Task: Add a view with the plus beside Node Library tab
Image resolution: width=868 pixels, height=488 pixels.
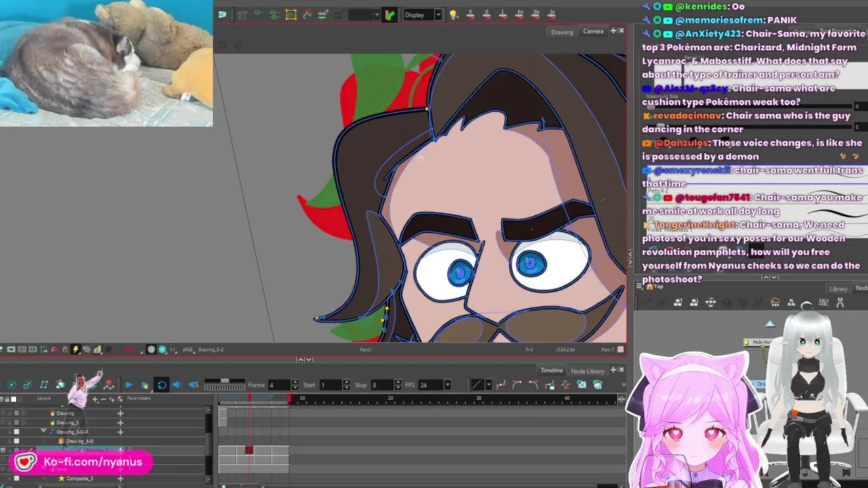Action: click(614, 369)
